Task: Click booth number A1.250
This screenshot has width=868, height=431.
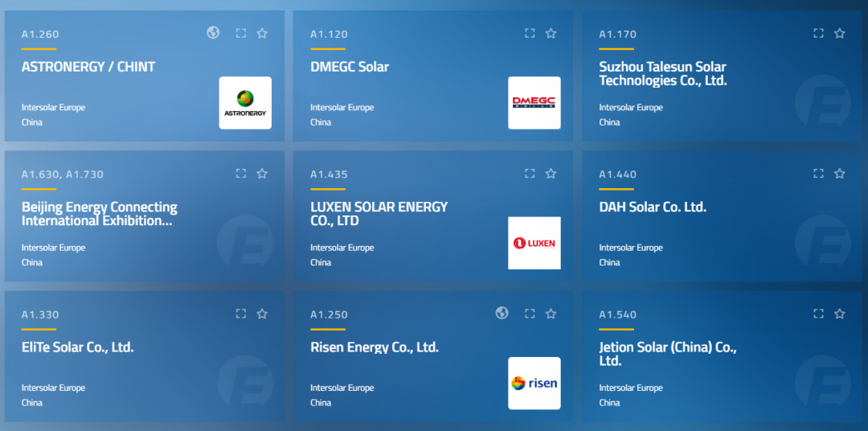Action: click(x=329, y=314)
